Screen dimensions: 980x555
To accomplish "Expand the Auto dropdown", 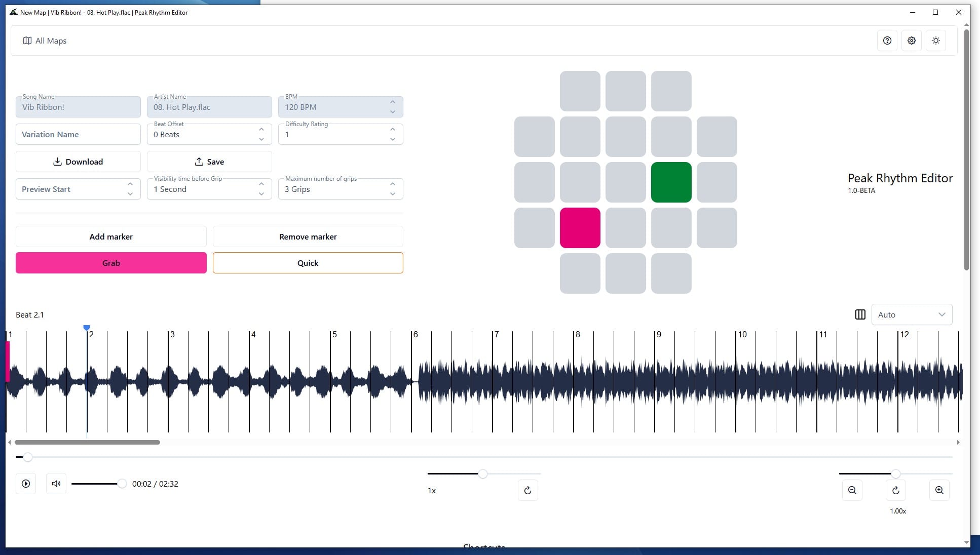I will pyautogui.click(x=911, y=314).
